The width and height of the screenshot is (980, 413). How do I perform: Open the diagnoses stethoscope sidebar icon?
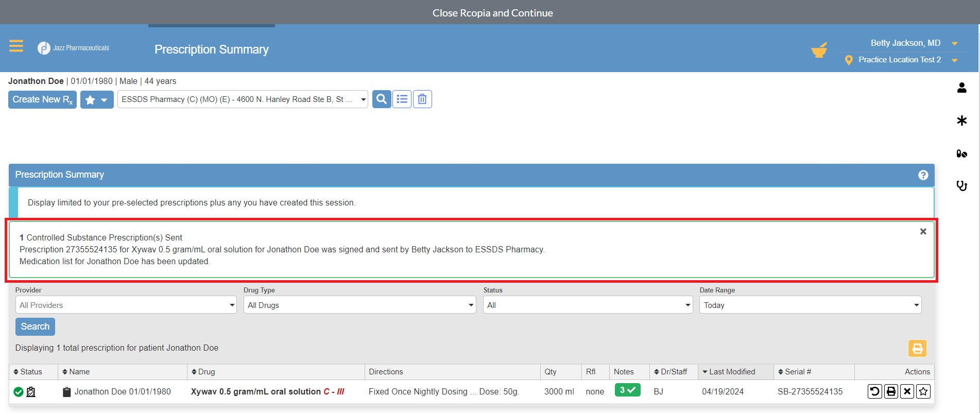point(961,185)
